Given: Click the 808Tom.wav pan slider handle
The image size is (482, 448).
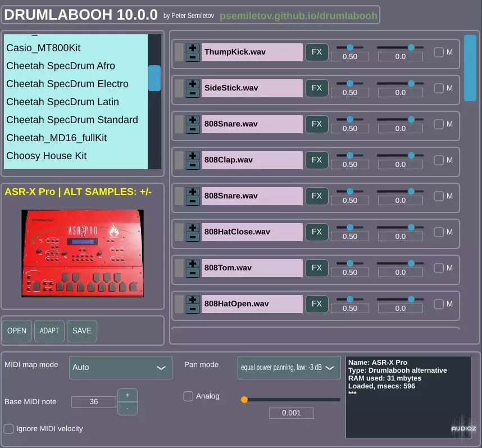Looking at the screenshot, I should [x=411, y=263].
